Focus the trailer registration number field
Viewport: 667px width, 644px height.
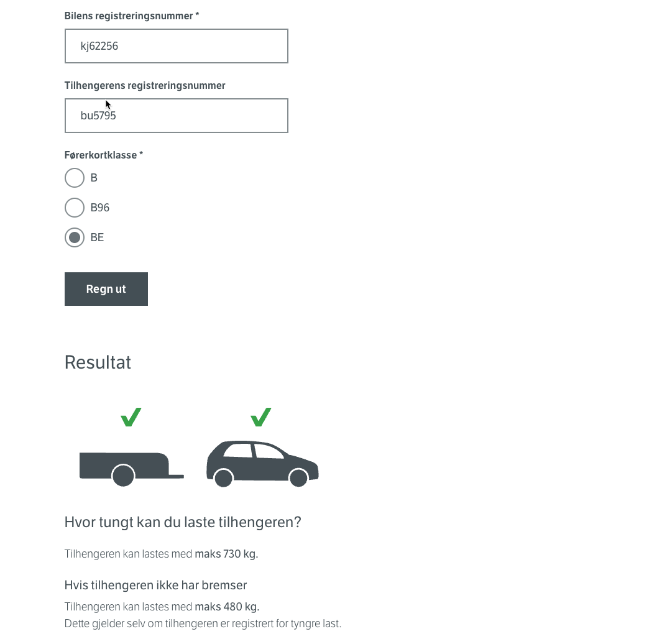tap(177, 116)
